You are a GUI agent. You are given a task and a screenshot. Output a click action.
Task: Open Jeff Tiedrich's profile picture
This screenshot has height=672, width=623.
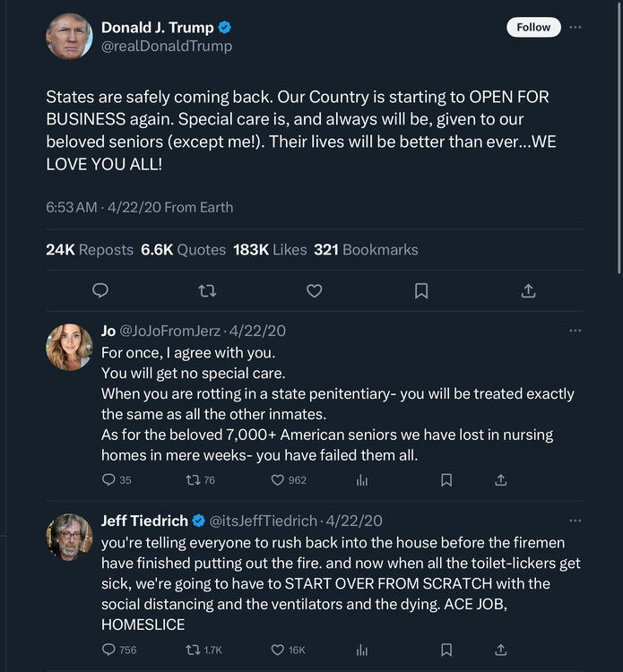click(69, 537)
